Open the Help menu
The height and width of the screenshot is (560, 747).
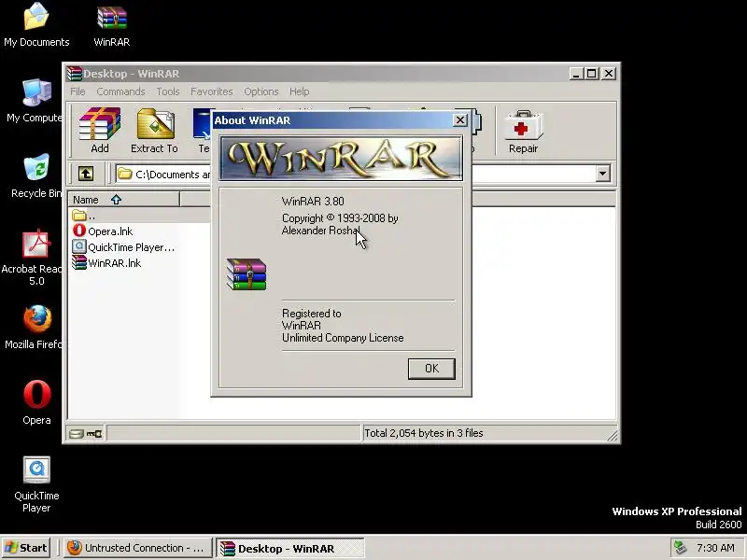(x=299, y=91)
